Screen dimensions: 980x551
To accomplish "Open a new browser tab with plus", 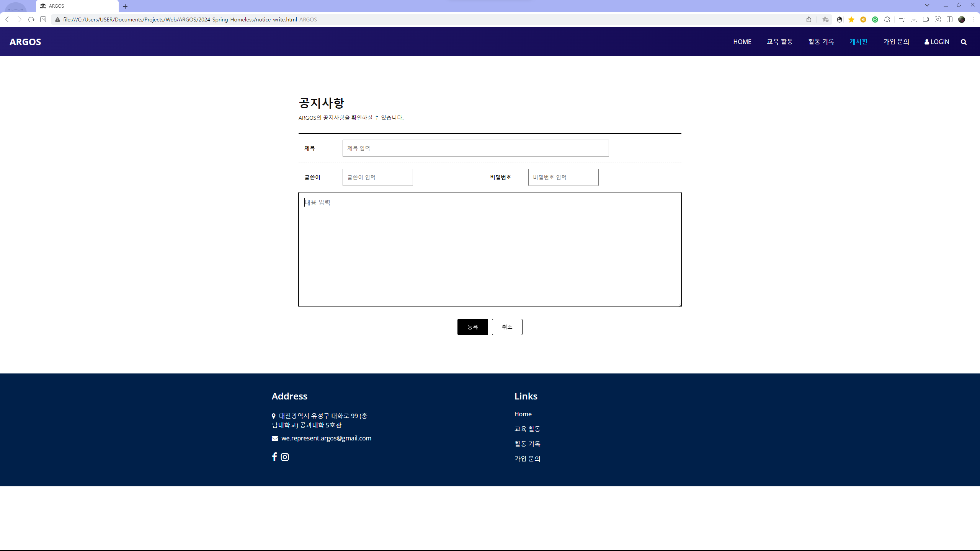I will [125, 7].
